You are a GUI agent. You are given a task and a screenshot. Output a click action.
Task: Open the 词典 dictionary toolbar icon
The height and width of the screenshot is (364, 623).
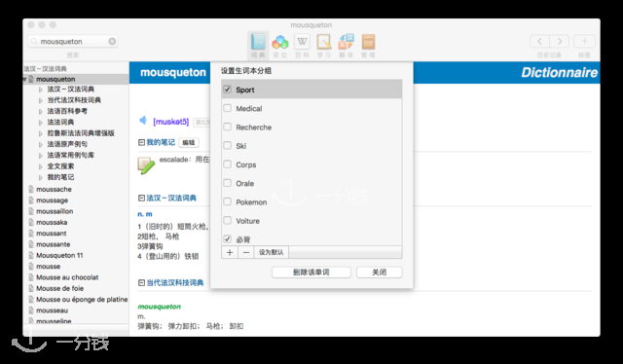point(258,42)
